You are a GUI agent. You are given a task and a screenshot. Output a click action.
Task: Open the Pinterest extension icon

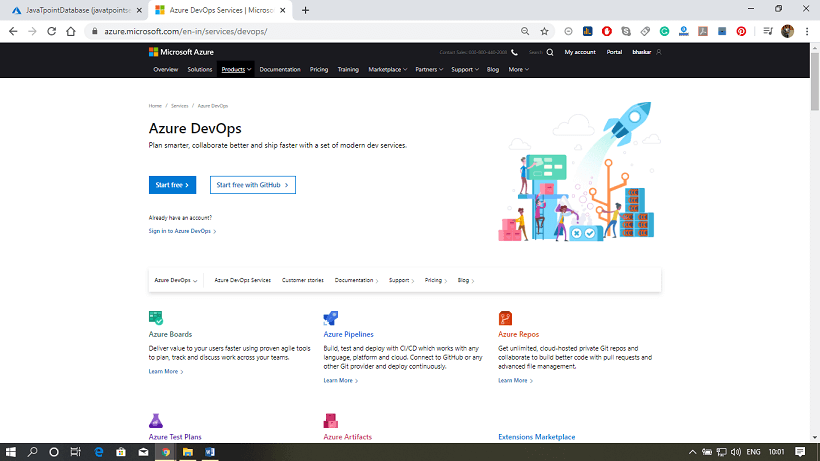pos(741,31)
